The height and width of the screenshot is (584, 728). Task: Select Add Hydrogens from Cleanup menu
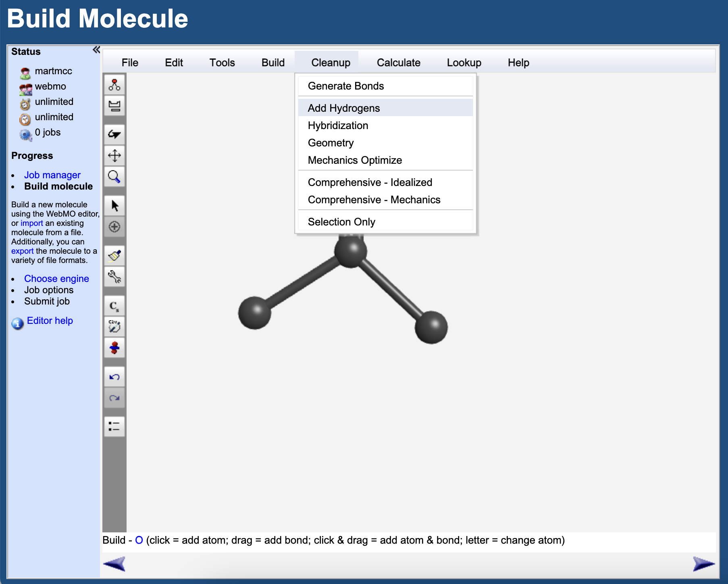[x=343, y=108]
